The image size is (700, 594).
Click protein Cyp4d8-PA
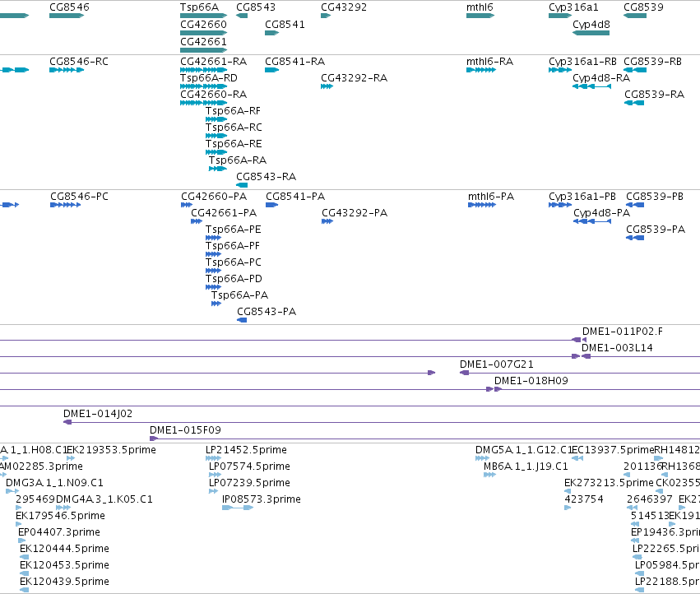pyautogui.click(x=592, y=221)
